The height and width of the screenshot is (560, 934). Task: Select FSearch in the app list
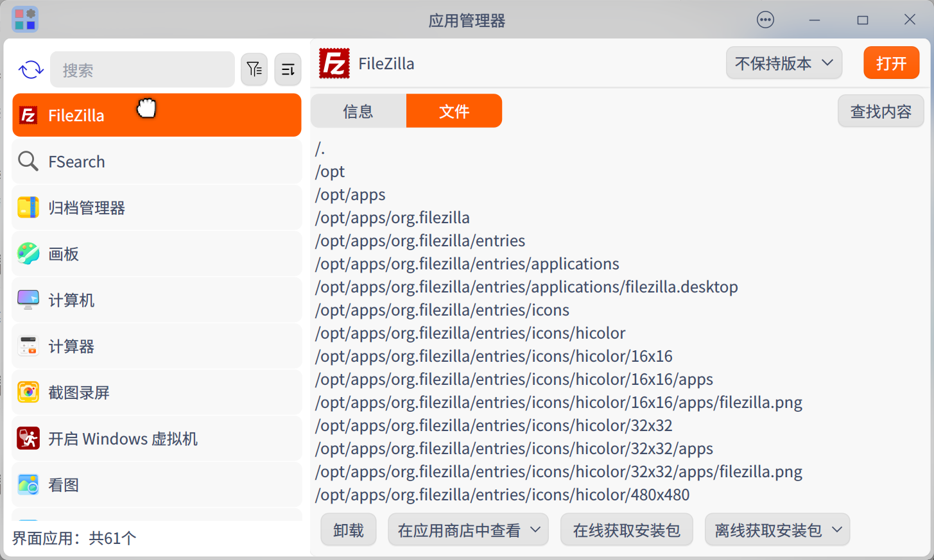pos(157,162)
